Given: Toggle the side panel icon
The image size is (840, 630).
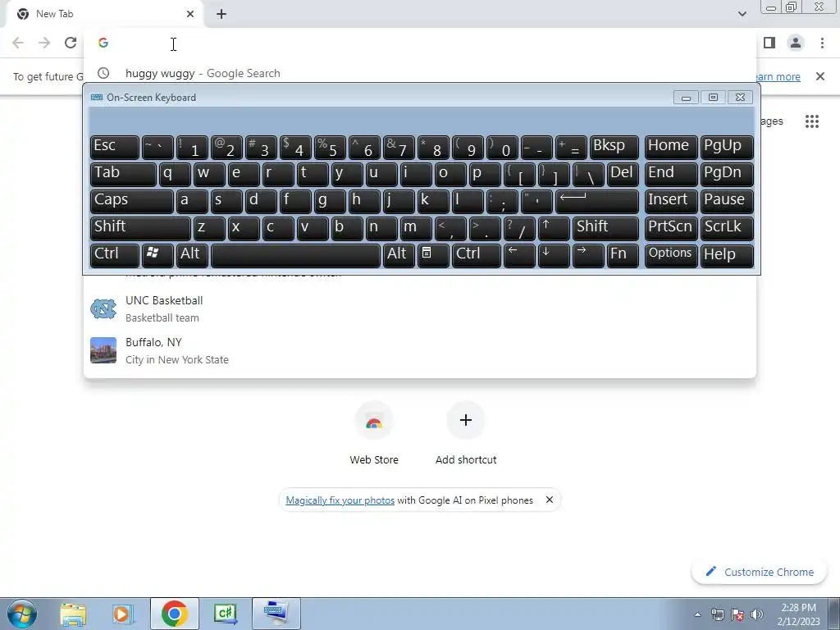Looking at the screenshot, I should coord(769,43).
